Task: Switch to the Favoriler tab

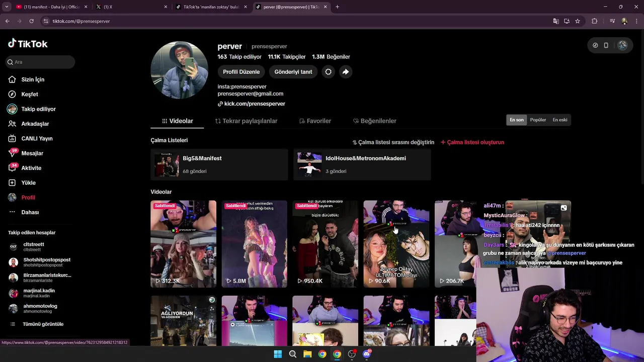Action: 315,121
